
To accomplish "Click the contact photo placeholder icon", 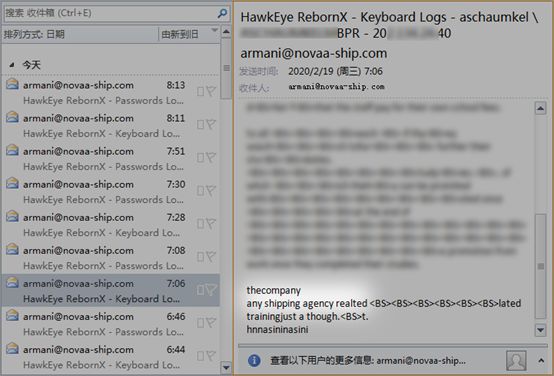I will pyautogui.click(x=516, y=360).
